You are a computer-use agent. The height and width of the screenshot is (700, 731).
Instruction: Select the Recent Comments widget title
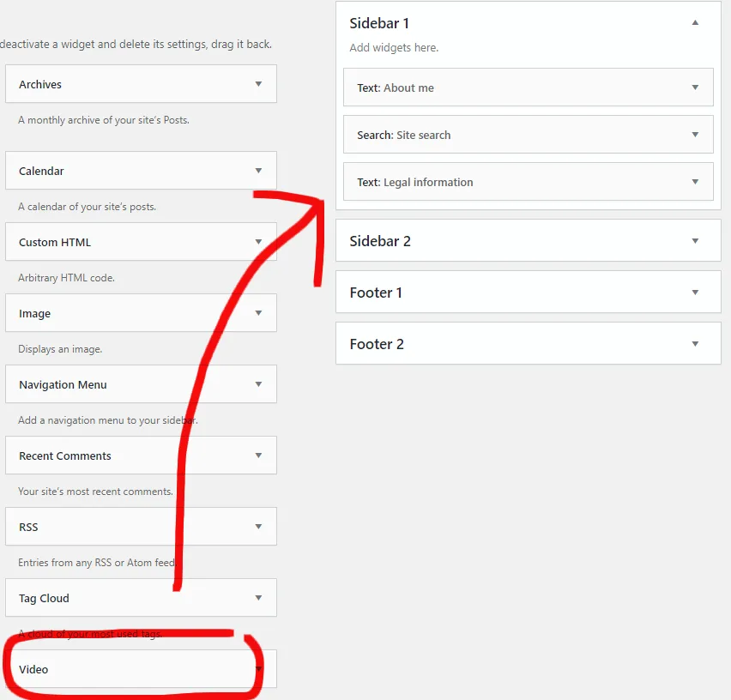click(65, 456)
